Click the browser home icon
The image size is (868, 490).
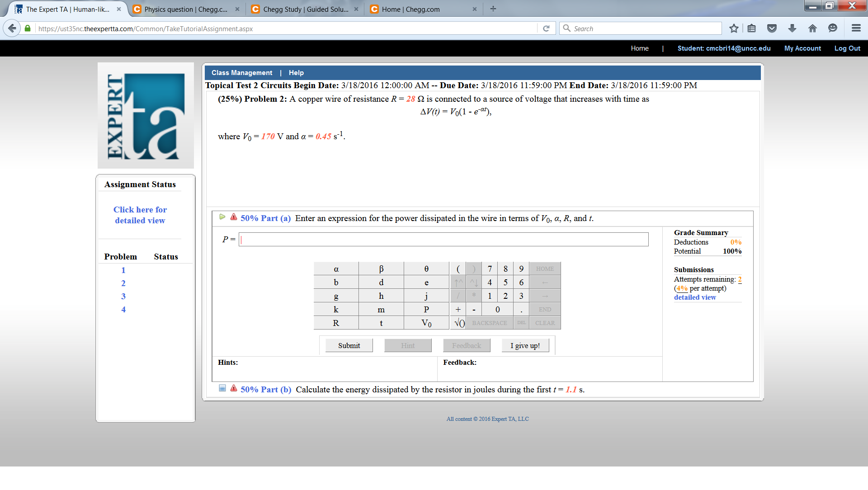[812, 28]
